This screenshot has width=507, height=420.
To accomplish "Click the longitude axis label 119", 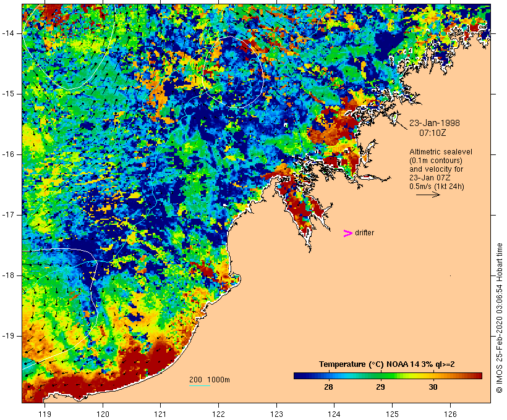I will coord(45,414).
